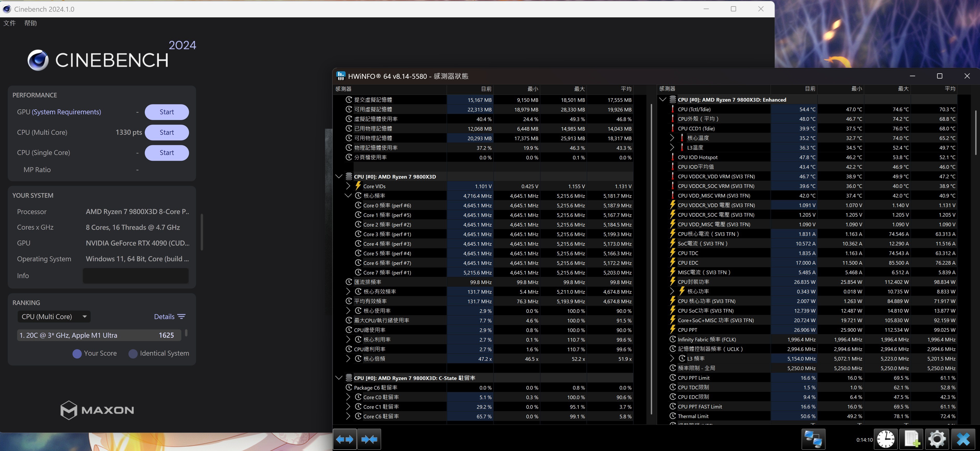
Task: Click the 最大 column header in left panel
Action: 563,89
